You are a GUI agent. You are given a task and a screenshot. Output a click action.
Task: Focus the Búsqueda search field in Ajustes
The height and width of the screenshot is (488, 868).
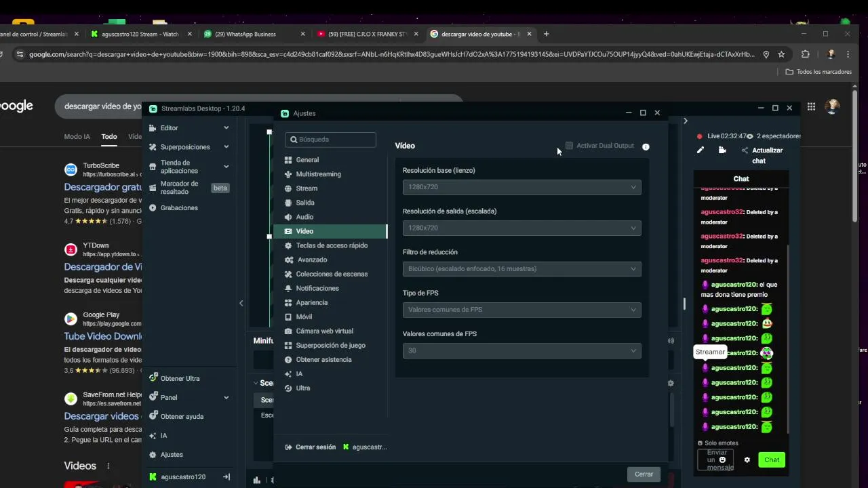[330, 140]
